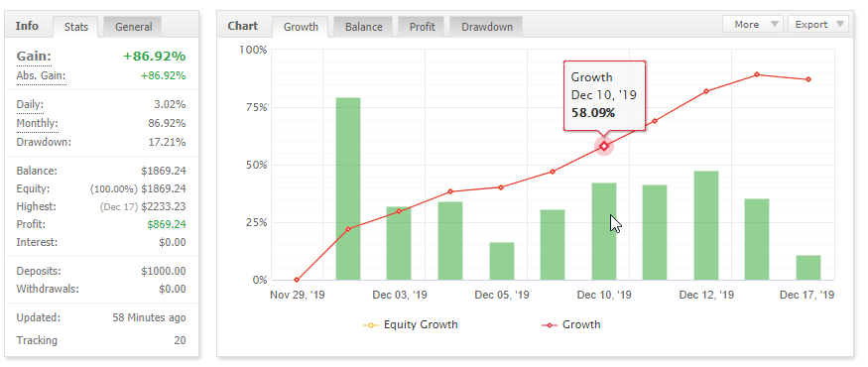Screen dimensions: 868x367
Task: Select the Stats info tab
Action: [75, 27]
